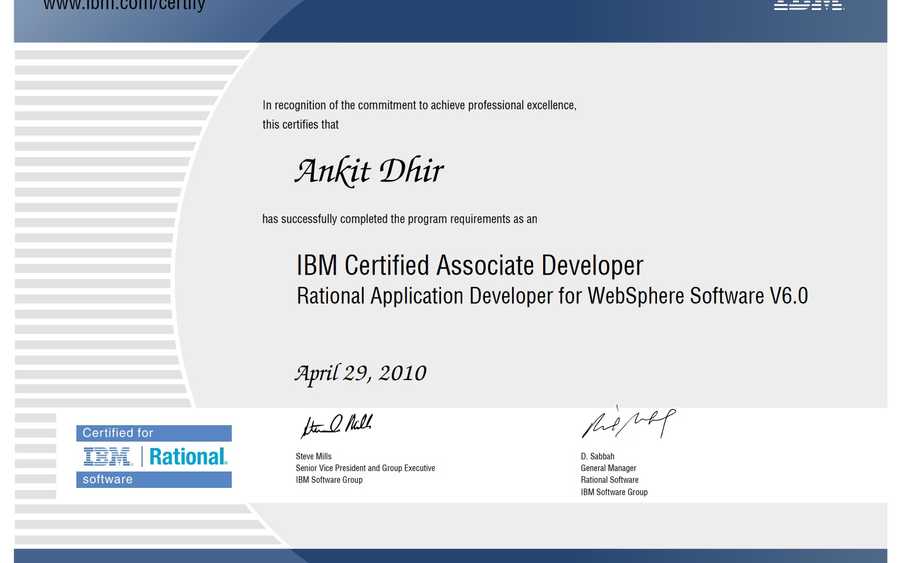The height and width of the screenshot is (563, 900).
Task: Click the Rational wordmark in the badge
Action: tap(188, 457)
